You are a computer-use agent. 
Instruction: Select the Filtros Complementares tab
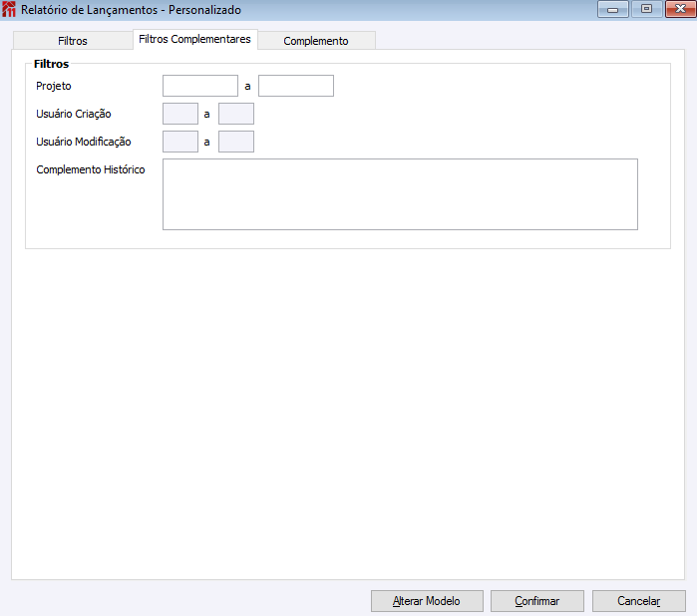pos(194,39)
